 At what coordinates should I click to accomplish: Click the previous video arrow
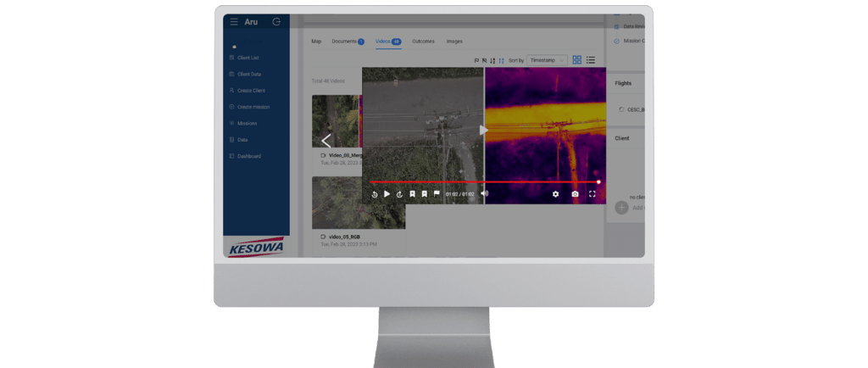point(326,141)
